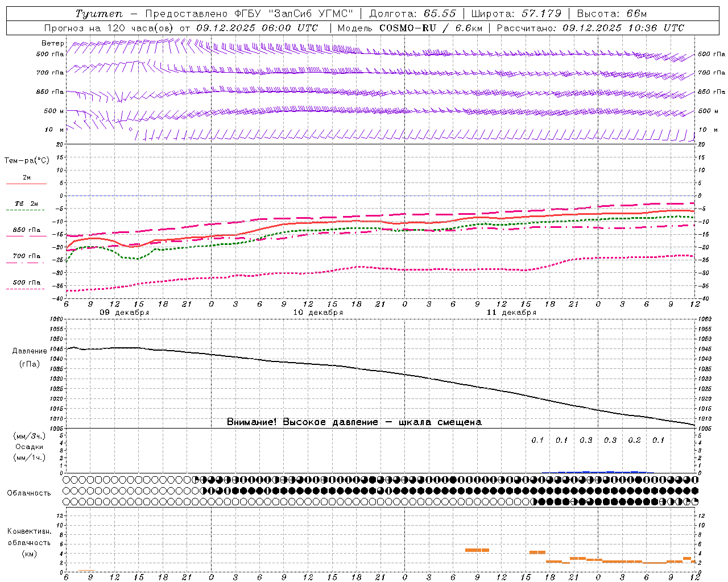The width and height of the screenshot is (728, 582).
Task: Select the 'Широта: 57.179' header field
Action: tap(516, 14)
